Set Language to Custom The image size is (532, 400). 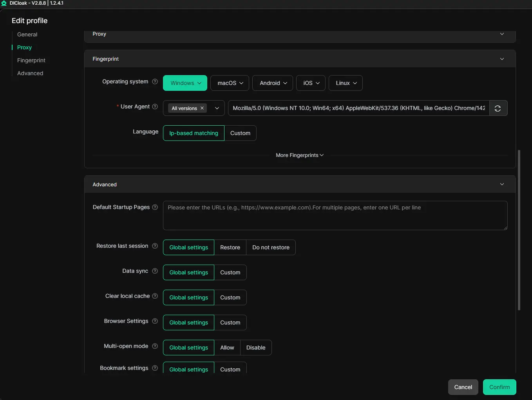coord(240,133)
